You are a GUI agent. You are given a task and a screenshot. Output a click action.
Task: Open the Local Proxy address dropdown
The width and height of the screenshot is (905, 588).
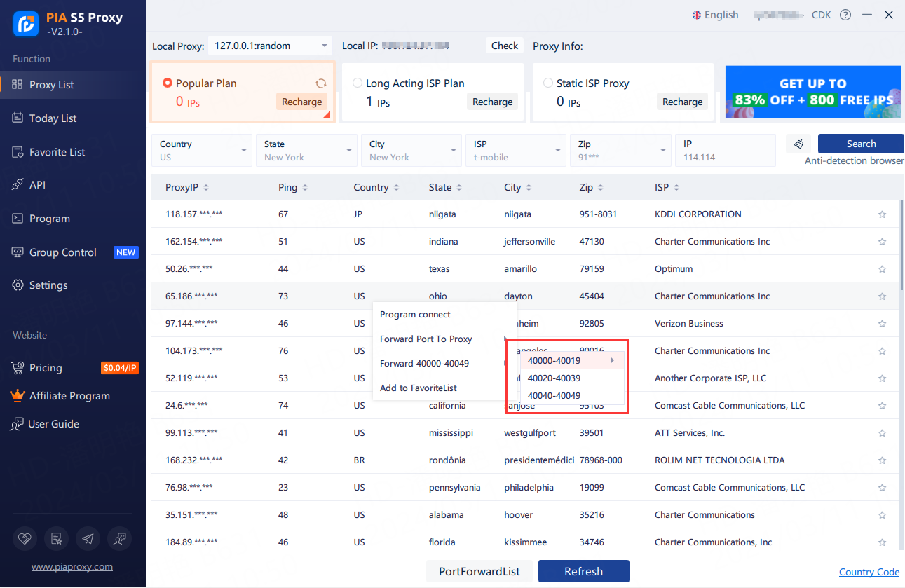pyautogui.click(x=270, y=45)
